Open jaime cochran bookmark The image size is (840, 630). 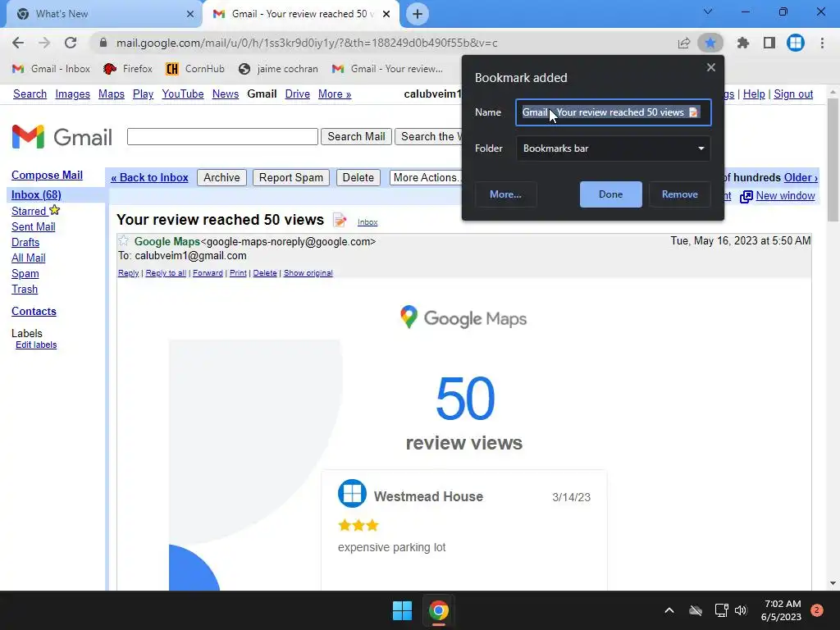[279, 69]
